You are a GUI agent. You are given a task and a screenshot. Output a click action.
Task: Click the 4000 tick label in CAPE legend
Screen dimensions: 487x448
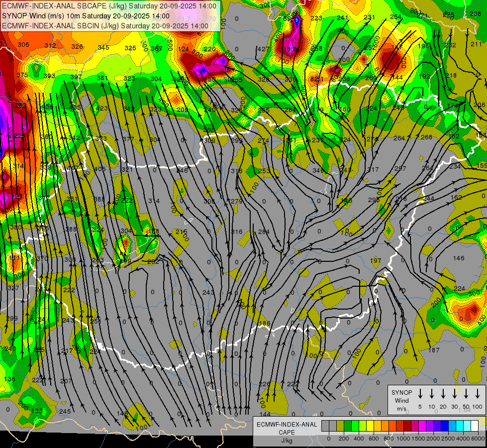(x=463, y=439)
